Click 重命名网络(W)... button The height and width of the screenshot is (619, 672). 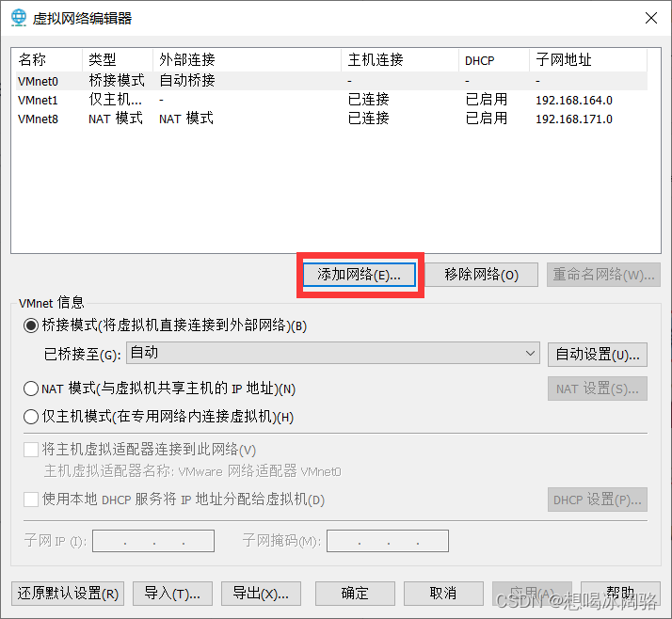point(603,274)
